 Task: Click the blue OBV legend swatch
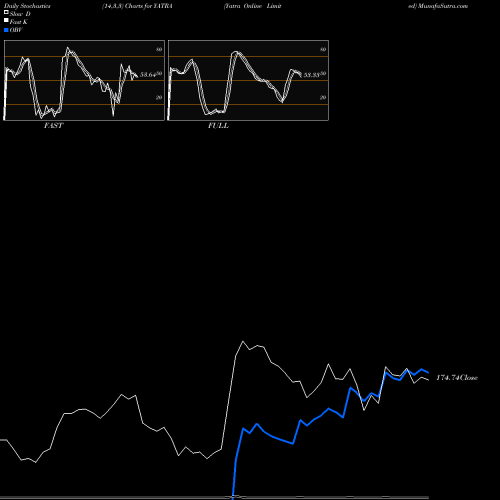6,30
